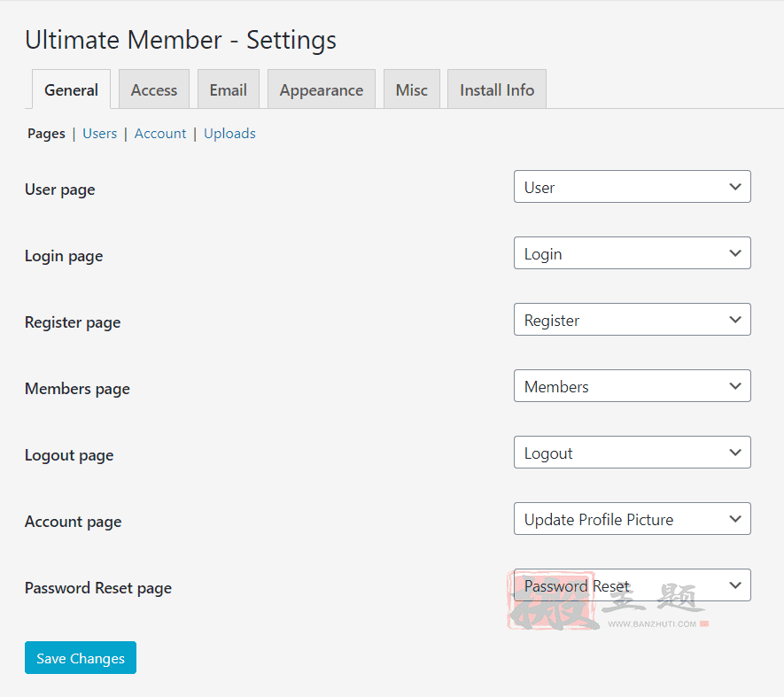
Task: Expand the Logout page dropdown
Action: (x=632, y=453)
